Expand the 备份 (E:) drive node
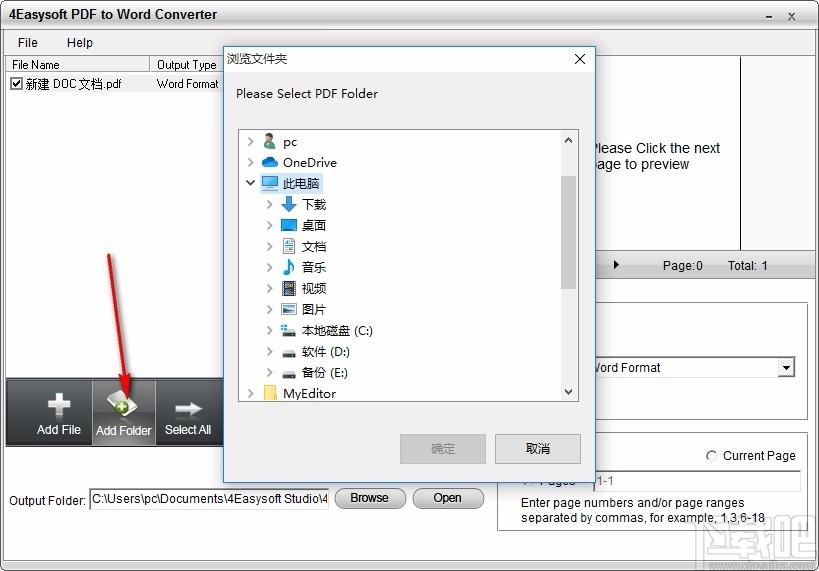819x571 pixels. [x=270, y=372]
